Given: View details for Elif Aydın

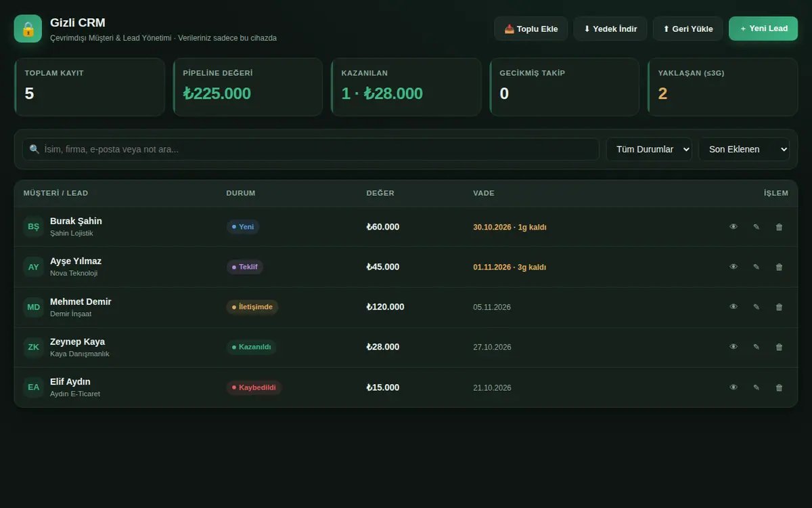Looking at the screenshot, I should click(x=734, y=387).
